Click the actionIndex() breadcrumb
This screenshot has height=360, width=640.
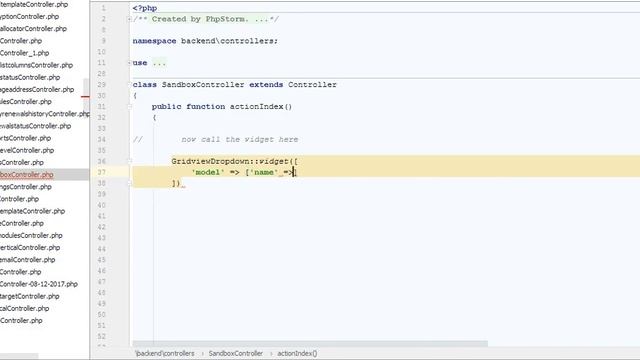(297, 353)
